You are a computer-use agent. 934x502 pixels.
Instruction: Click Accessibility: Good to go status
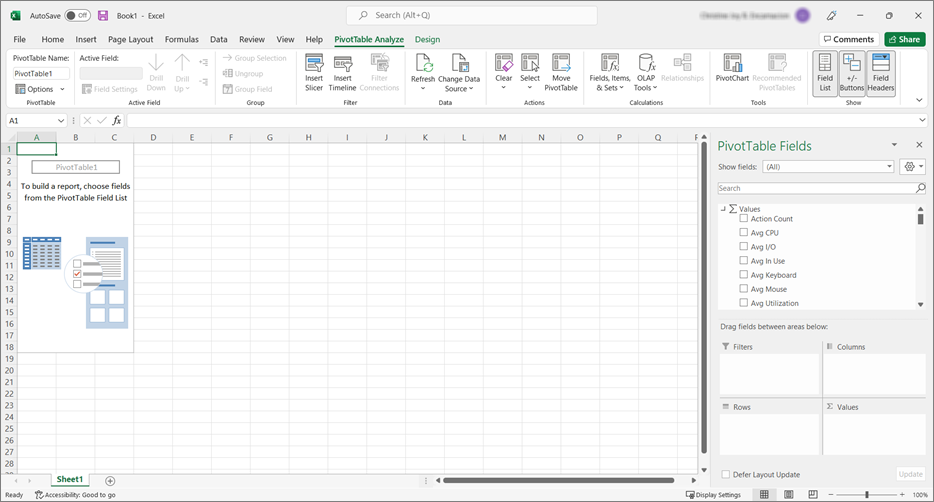[x=75, y=495]
